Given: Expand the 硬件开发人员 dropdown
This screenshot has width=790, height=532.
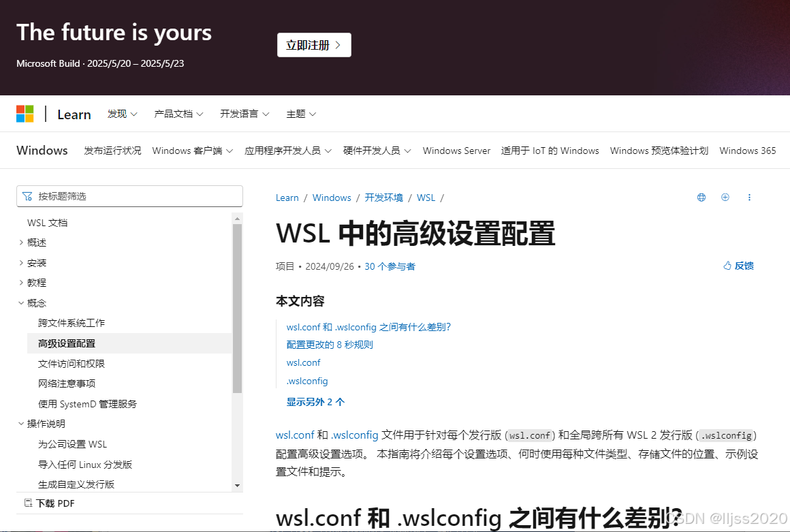Looking at the screenshot, I should pos(377,151).
